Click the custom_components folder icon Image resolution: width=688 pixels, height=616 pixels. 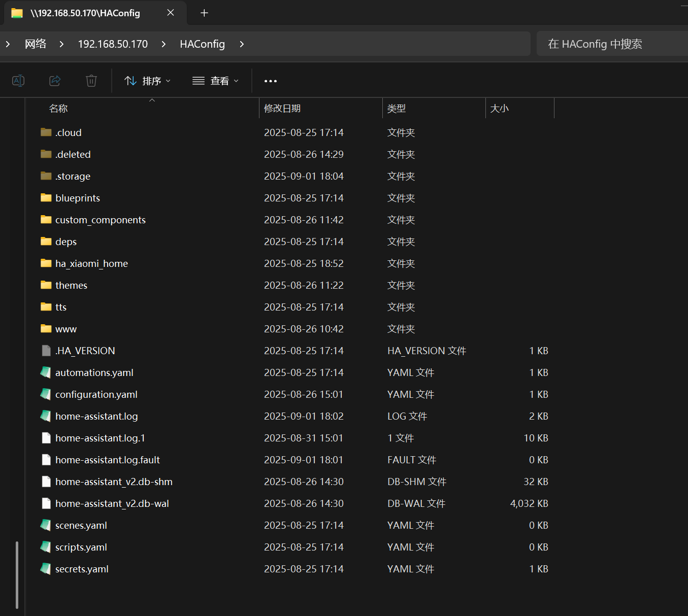click(46, 220)
